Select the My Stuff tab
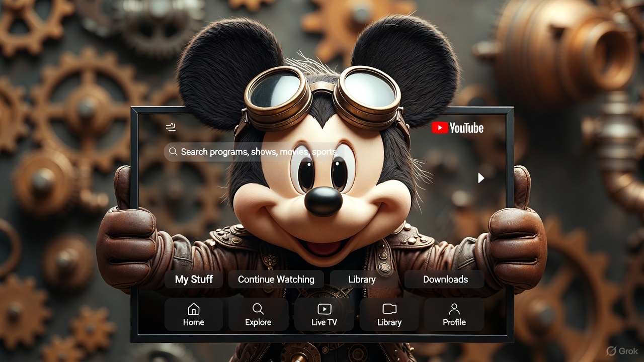The width and height of the screenshot is (644, 362). pyautogui.click(x=194, y=280)
